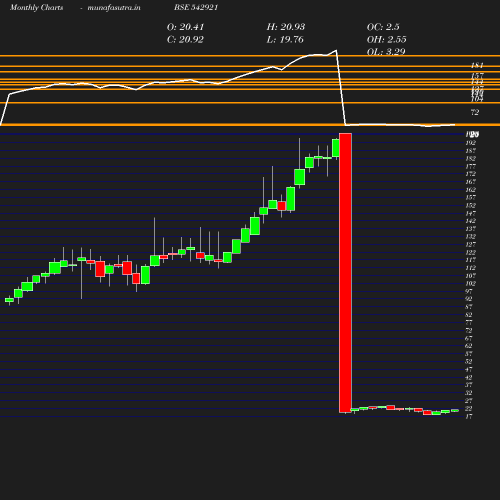
Task: Click the 147 price label on candlestick axis
Action: (x=471, y=213)
